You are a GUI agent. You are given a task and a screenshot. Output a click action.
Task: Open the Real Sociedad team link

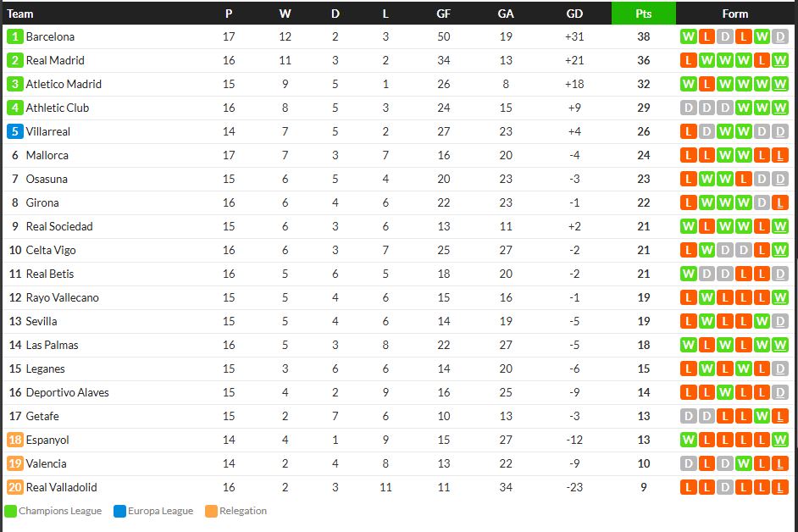tap(59, 226)
